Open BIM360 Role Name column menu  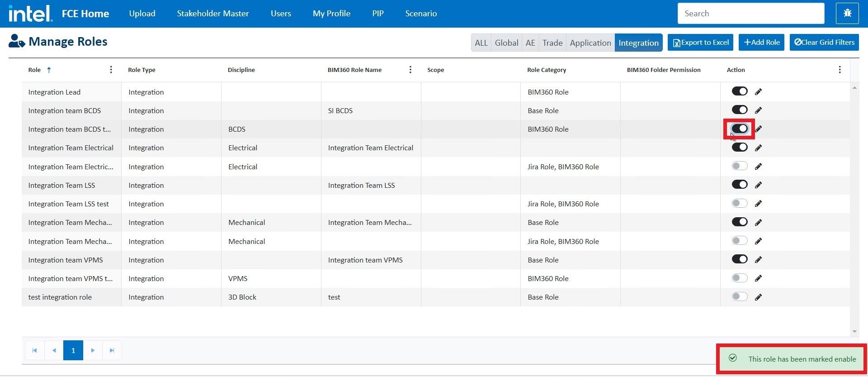(x=410, y=70)
